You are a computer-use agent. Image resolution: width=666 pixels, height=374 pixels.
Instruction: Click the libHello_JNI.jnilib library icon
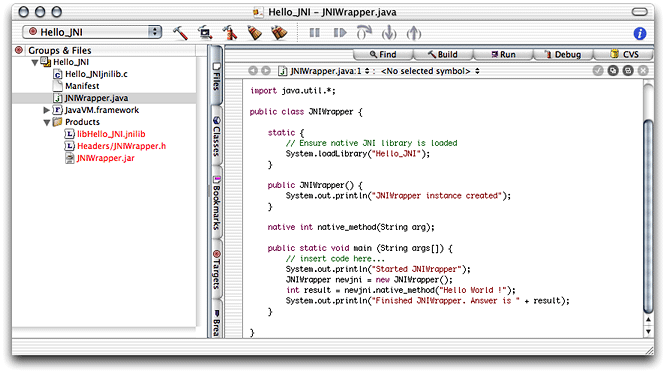pos(70,134)
